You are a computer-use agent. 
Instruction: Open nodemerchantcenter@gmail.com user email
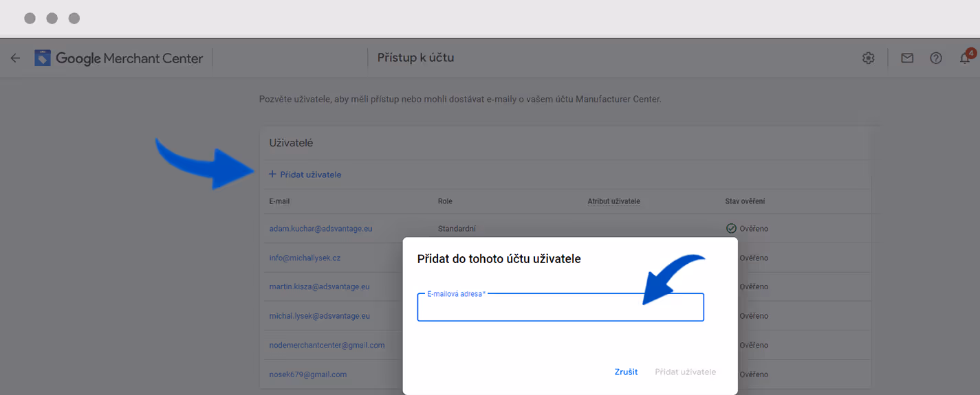[x=327, y=345]
